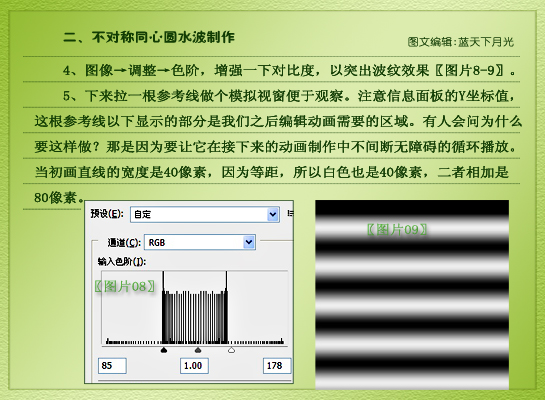Click the 图片08 caption label
Viewport: 545px width, 400px height.
coord(124,287)
